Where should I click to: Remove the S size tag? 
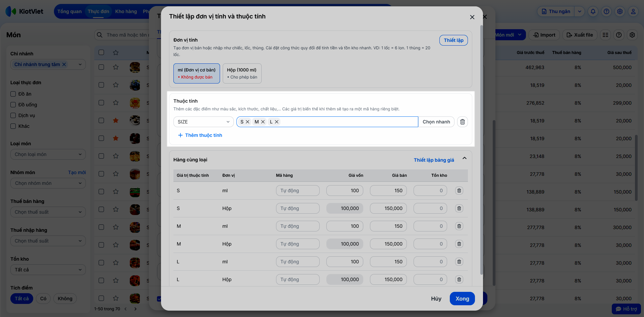pyautogui.click(x=248, y=122)
